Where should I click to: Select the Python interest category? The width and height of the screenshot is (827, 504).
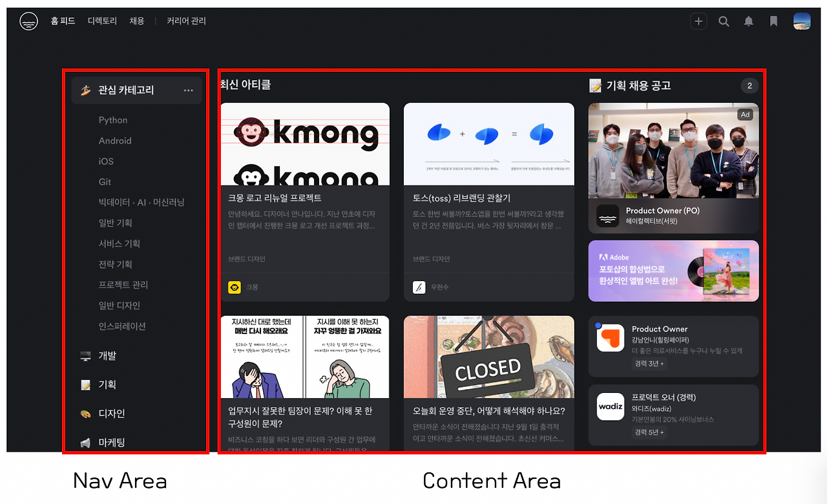coord(113,120)
